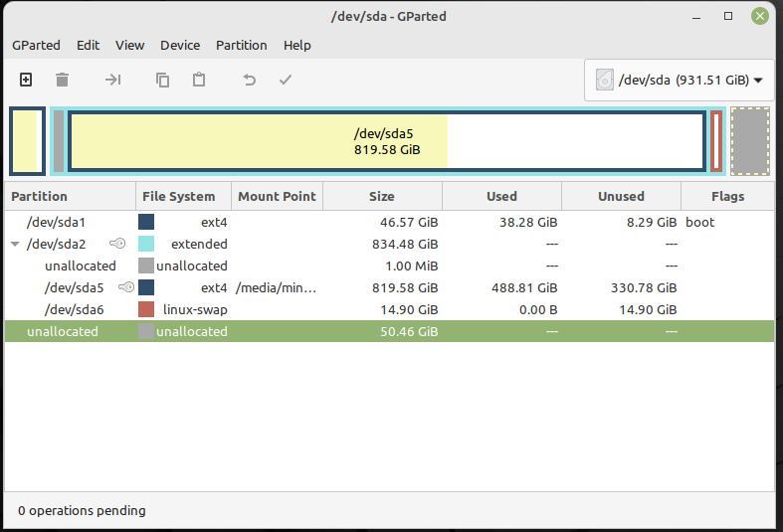Click the hard disk icon in device selector
Viewport: 783px width, 532px height.
point(604,80)
